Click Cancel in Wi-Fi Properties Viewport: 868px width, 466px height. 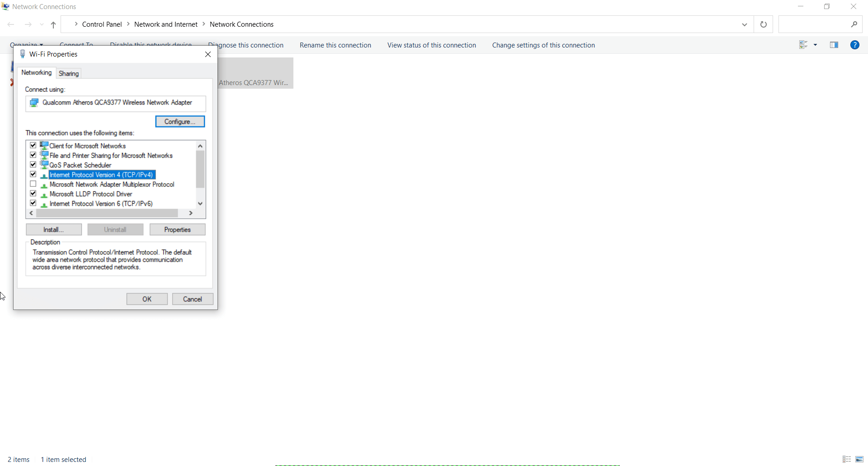point(193,299)
